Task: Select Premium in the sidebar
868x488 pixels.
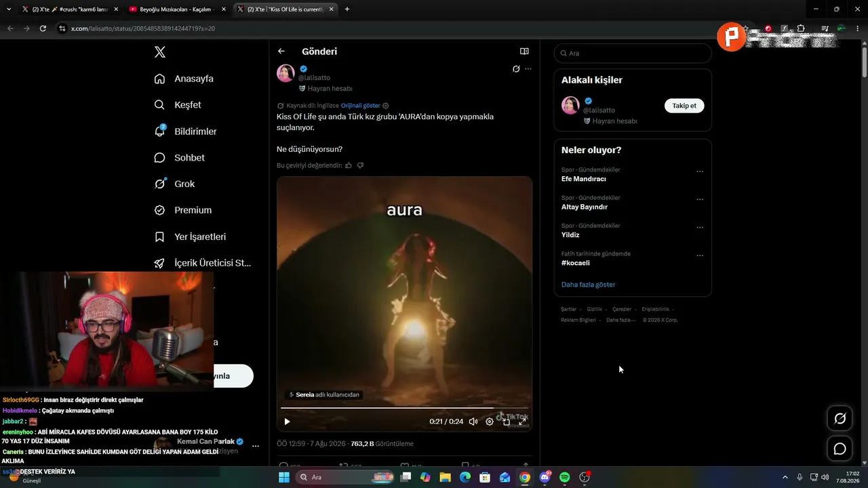Action: click(x=183, y=210)
